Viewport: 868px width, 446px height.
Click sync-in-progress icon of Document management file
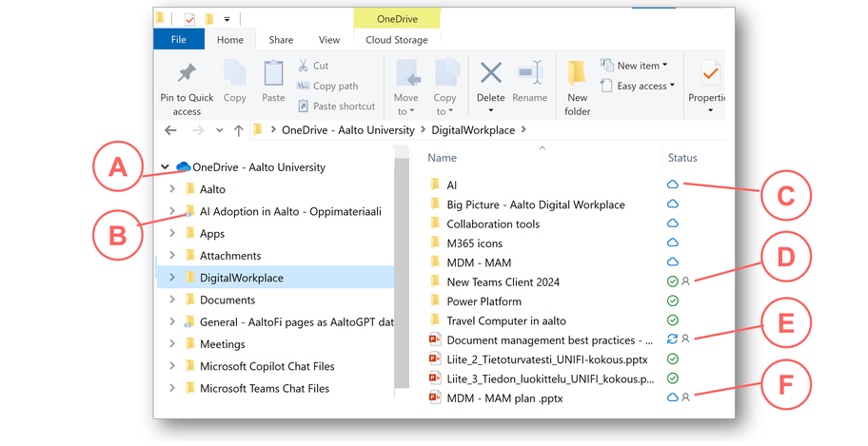coord(672,339)
